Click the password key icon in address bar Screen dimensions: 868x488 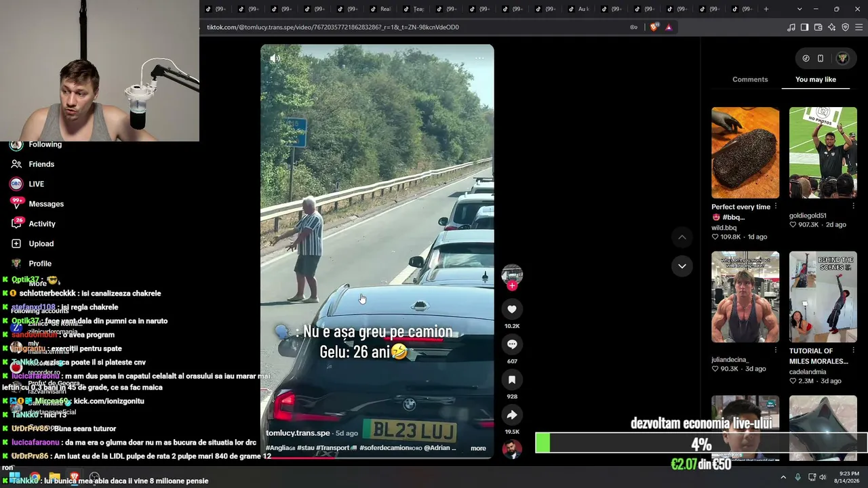tap(633, 27)
